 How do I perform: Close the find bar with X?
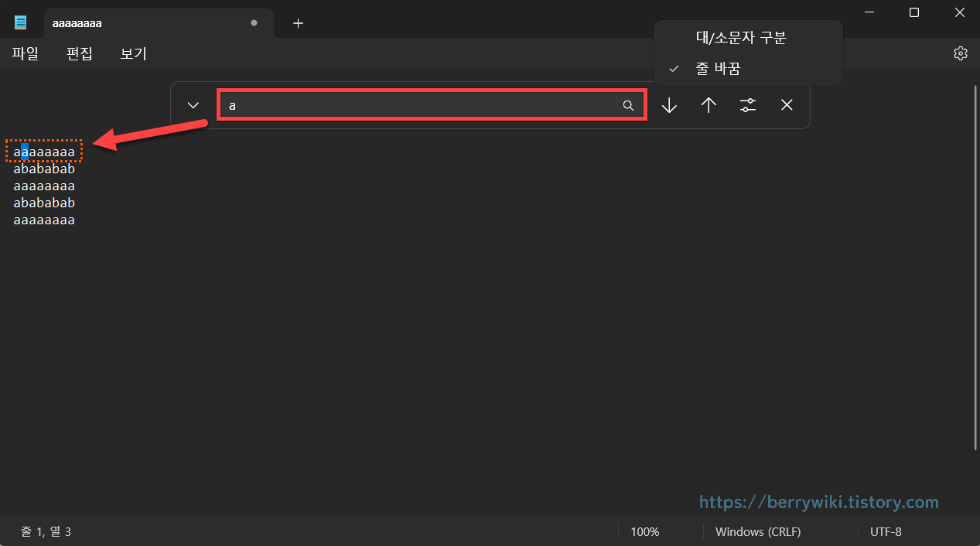tap(787, 105)
